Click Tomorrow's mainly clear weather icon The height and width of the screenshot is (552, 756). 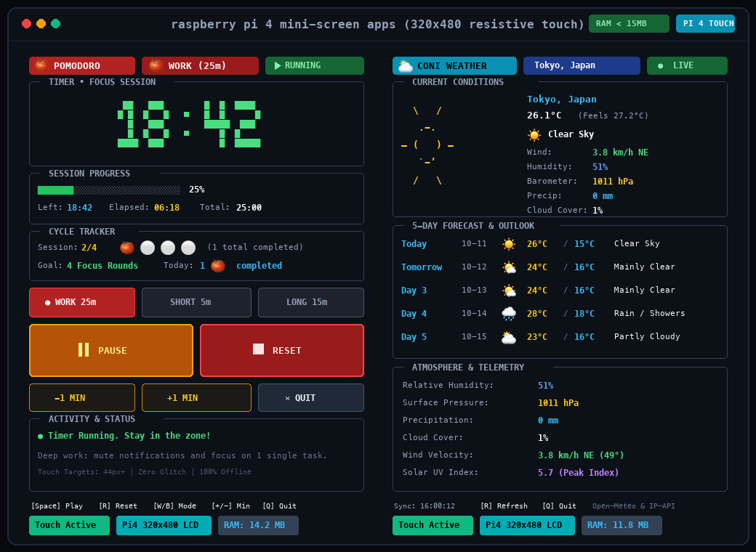coord(509,267)
